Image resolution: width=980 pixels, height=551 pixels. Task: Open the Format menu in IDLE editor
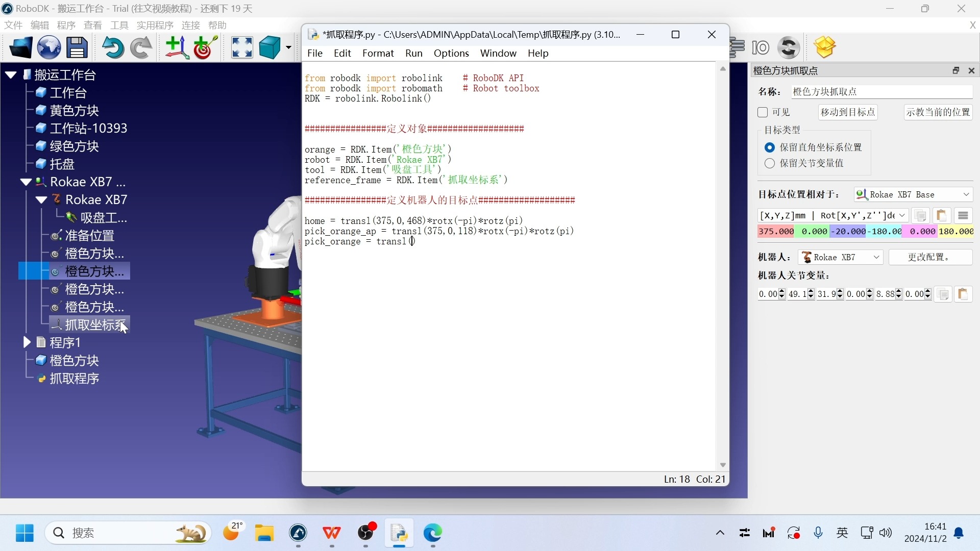coord(378,53)
